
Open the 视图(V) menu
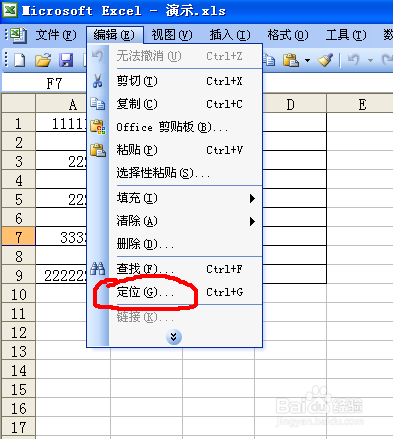point(172,35)
